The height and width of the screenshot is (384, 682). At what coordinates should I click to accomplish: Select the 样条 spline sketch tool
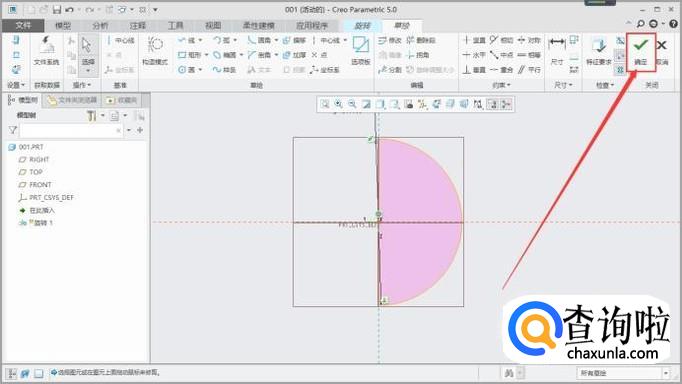pyautogui.click(x=224, y=70)
